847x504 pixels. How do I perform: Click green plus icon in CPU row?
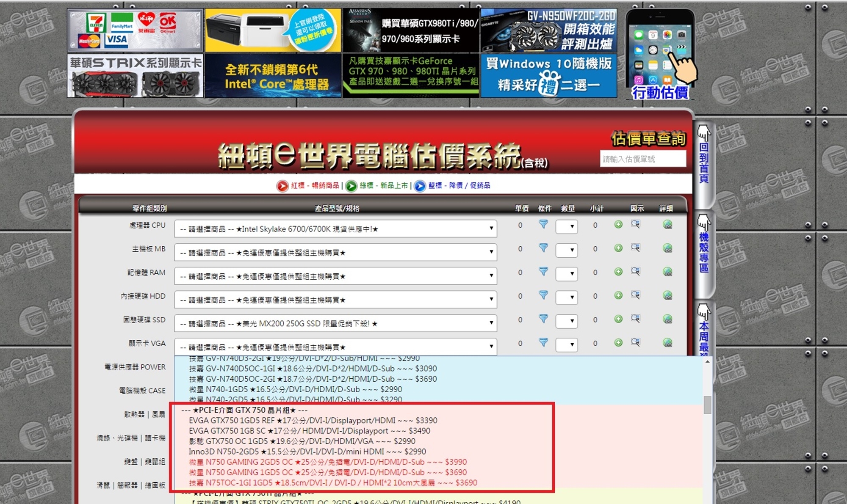pyautogui.click(x=618, y=225)
